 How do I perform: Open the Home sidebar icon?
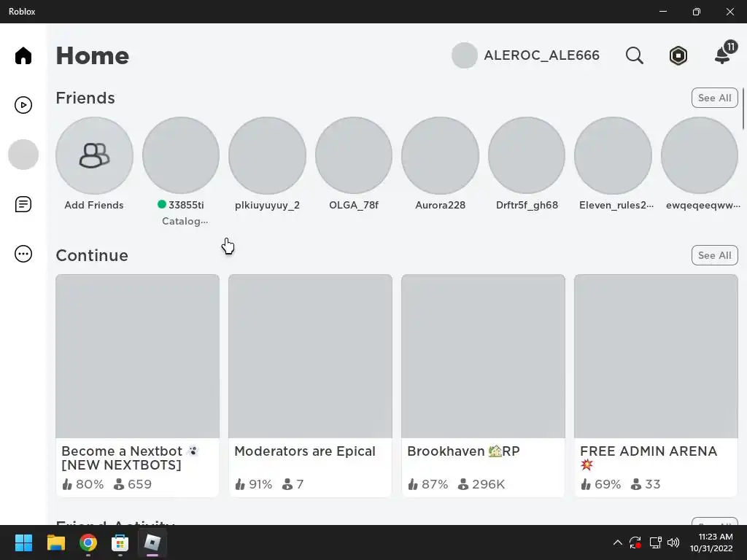pos(23,55)
